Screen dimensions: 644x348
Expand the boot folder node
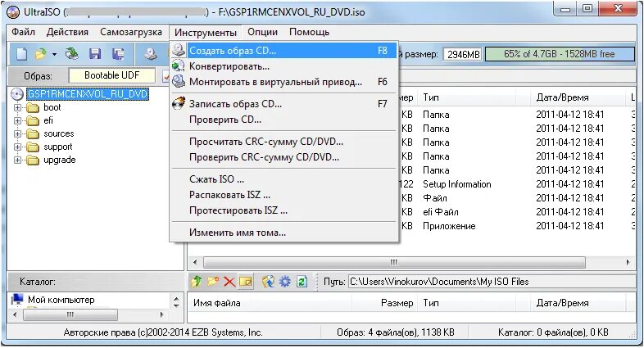click(x=17, y=108)
